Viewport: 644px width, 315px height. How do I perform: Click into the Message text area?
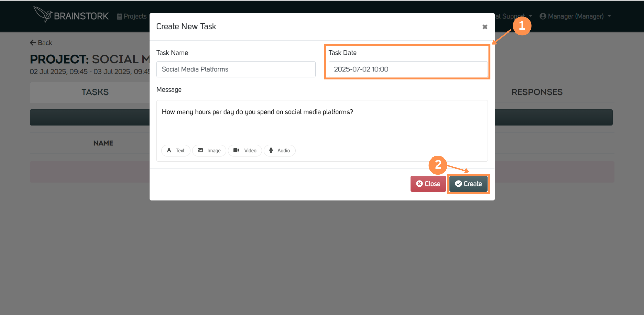point(322,120)
